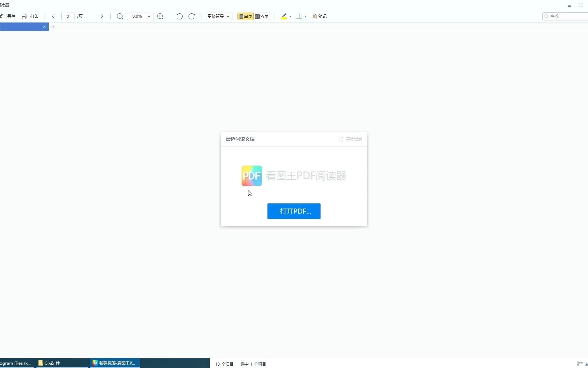Switch explorer to details view icon
Viewport: 588px width, 368px height.
point(580,364)
